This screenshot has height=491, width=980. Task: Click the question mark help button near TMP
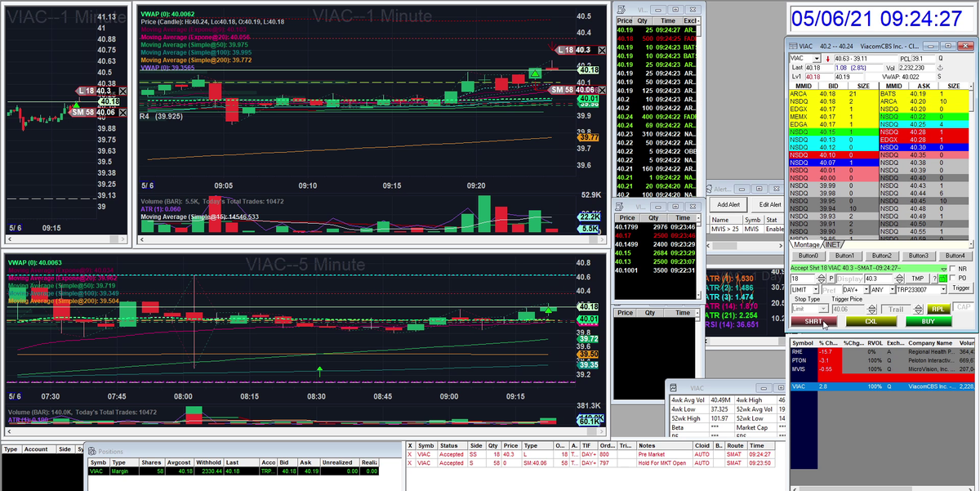[x=934, y=279]
